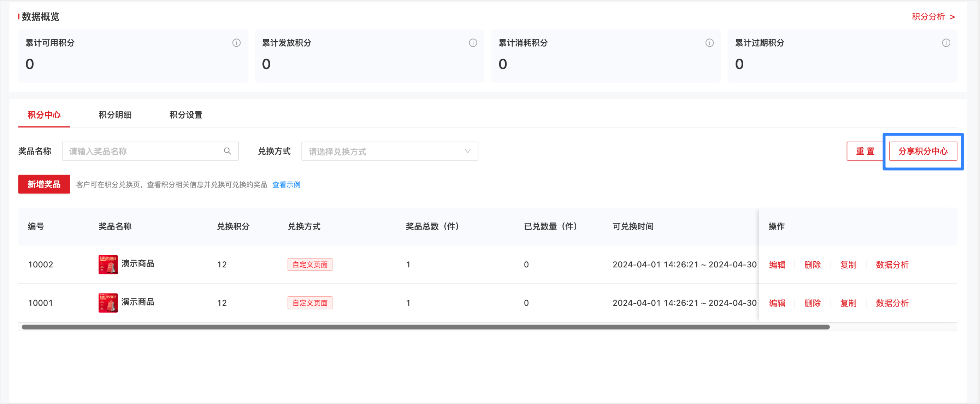Open the 兑换方式 dropdown
The height and width of the screenshot is (404, 980).
click(x=390, y=151)
